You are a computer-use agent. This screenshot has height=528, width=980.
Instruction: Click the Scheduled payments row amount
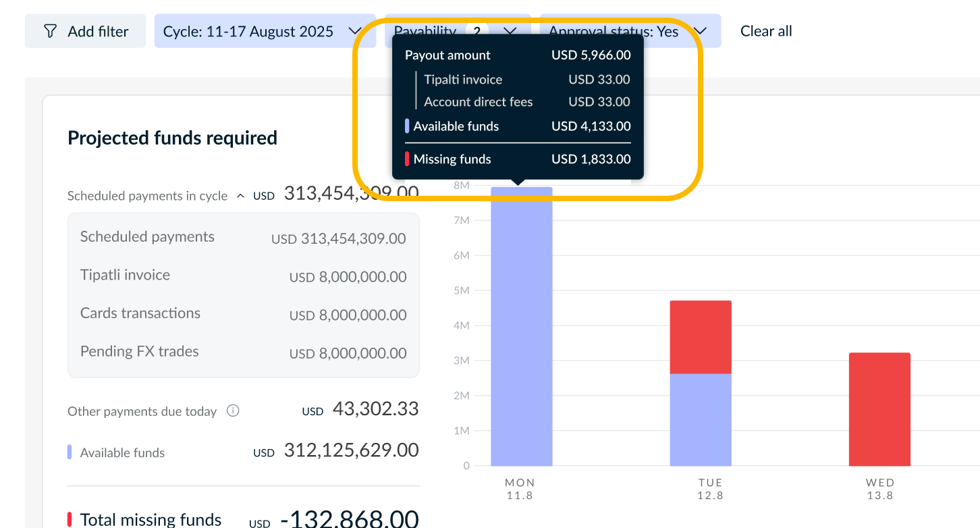[339, 238]
